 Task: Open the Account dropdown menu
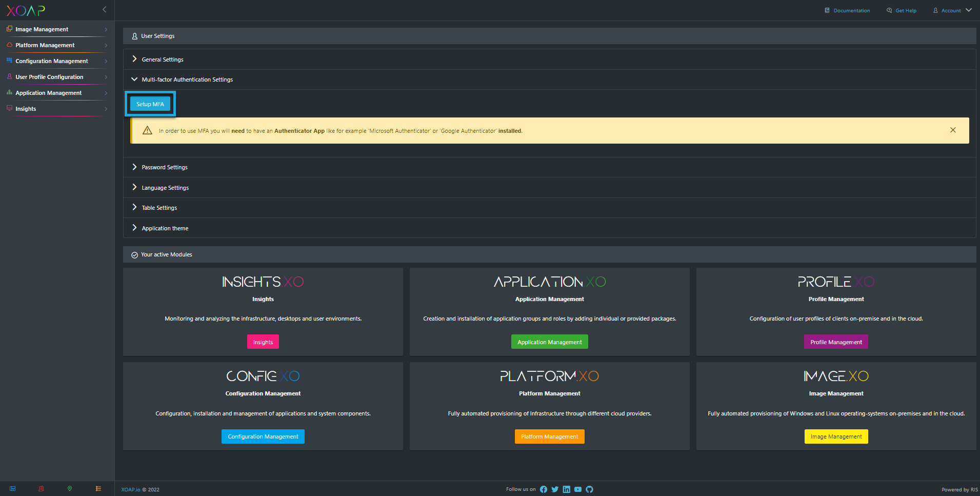[x=952, y=10]
